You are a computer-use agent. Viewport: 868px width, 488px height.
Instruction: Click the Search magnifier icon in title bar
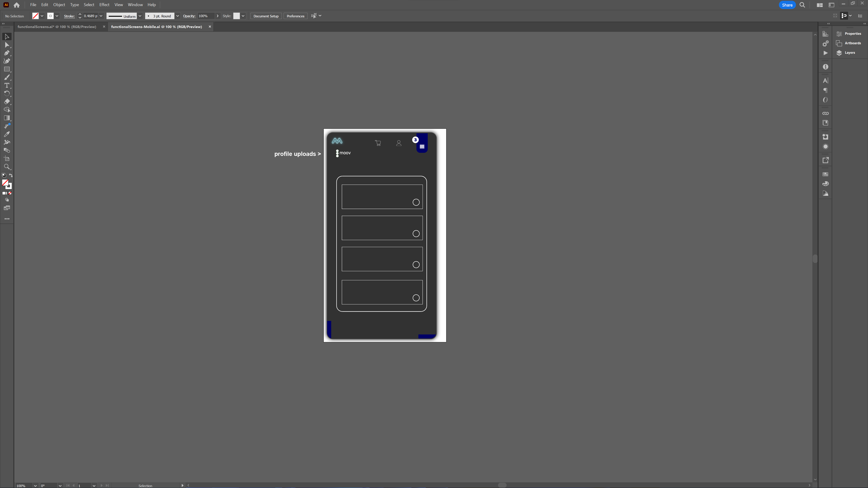coord(802,5)
